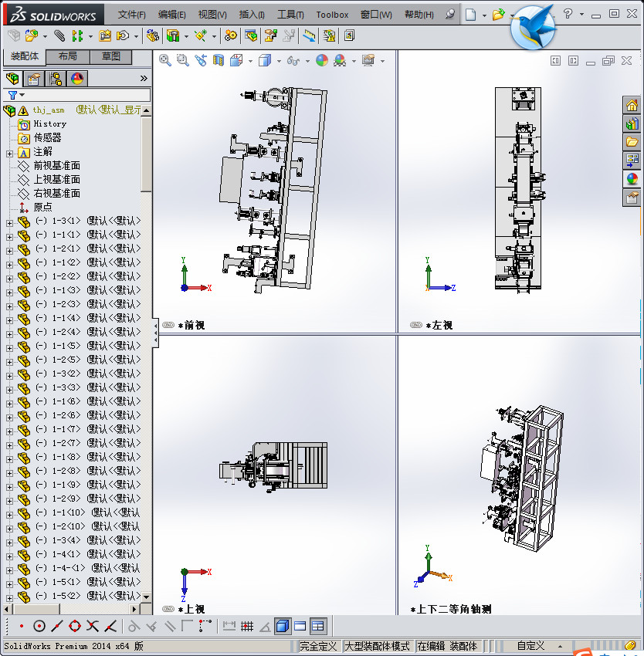This screenshot has width=644, height=656.
Task: Click the Apply Scene icon
Action: point(340,61)
